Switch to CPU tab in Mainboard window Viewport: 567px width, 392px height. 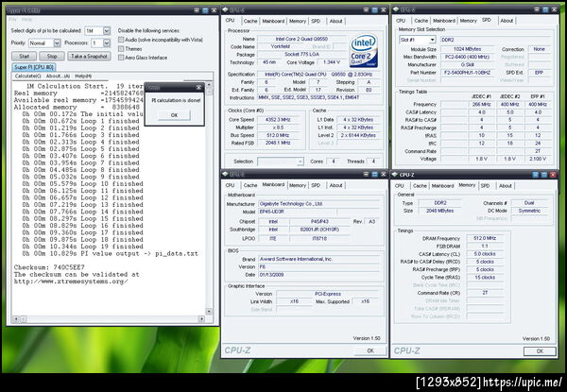point(230,185)
